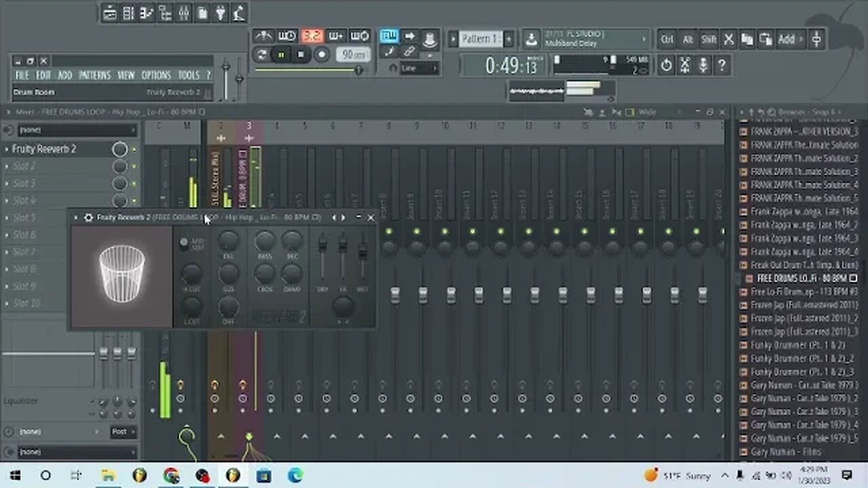The width and height of the screenshot is (868, 488).
Task: Click the Shift key button
Action: coord(709,40)
